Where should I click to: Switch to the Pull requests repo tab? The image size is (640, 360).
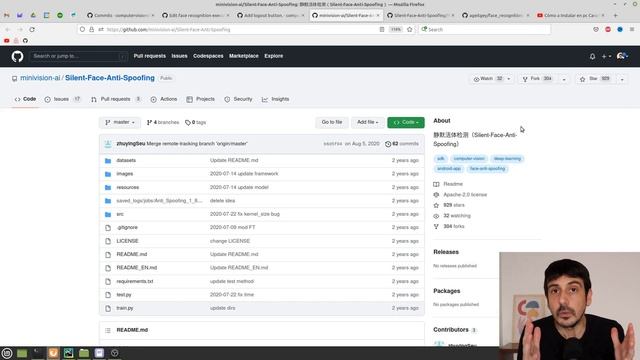pos(116,99)
